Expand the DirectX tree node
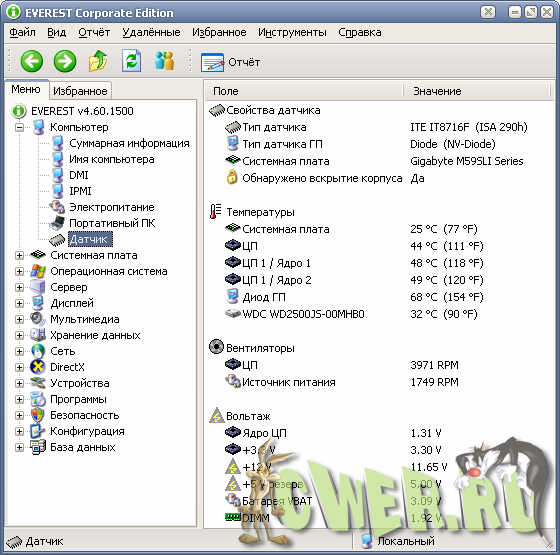 [19, 367]
